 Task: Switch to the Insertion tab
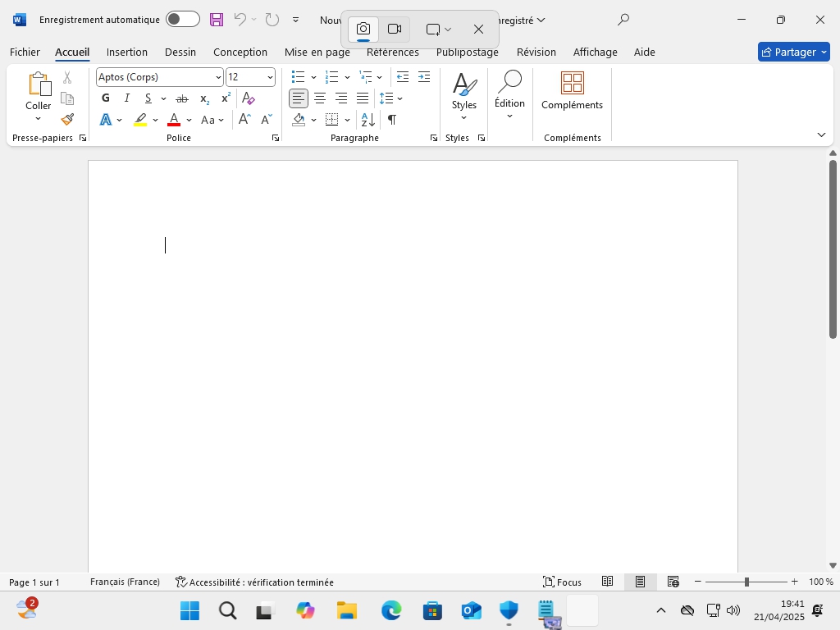pos(127,52)
